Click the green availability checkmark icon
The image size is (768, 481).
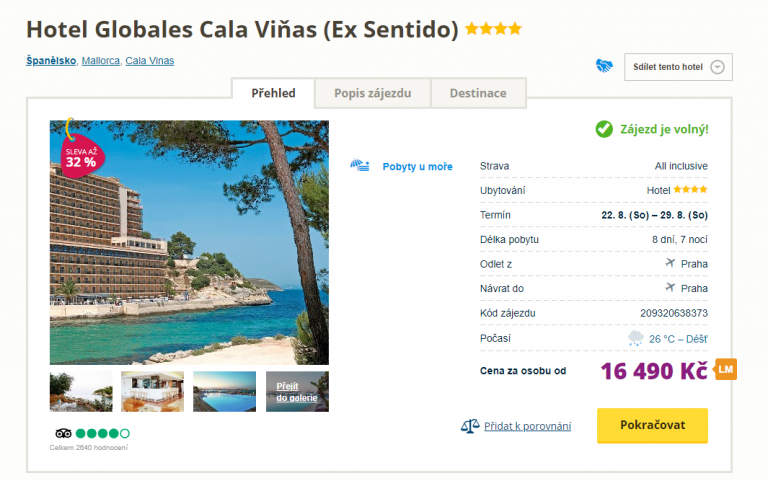point(604,129)
